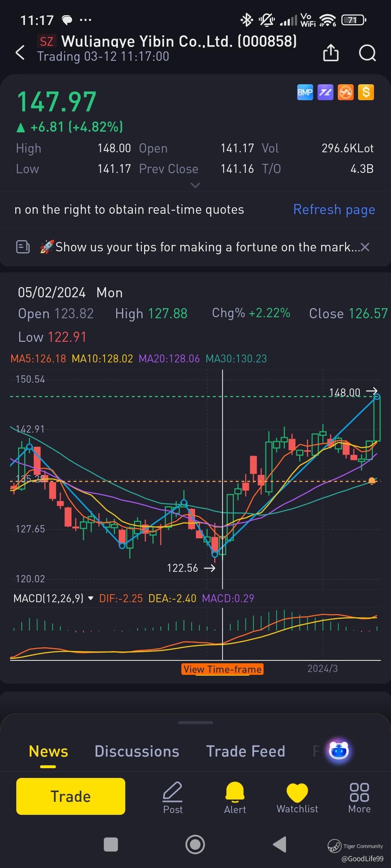Tap the Open 141.17 quote value

click(x=237, y=148)
